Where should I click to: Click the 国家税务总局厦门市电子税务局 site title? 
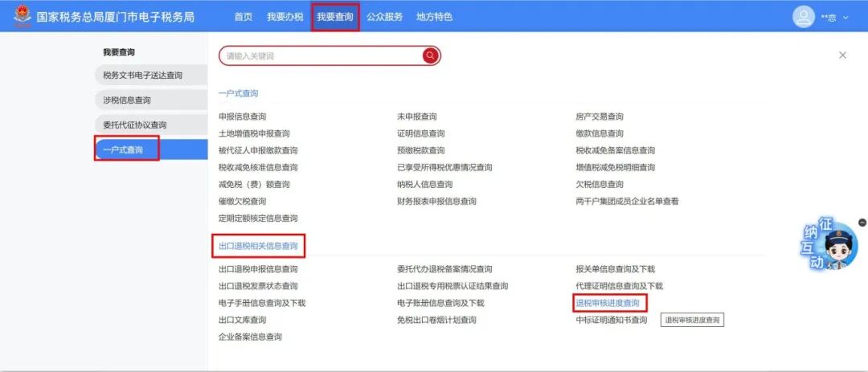click(115, 17)
